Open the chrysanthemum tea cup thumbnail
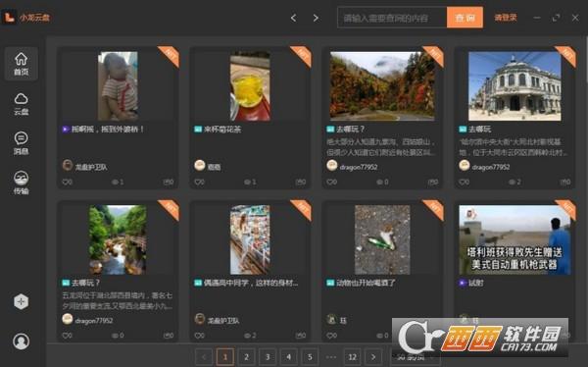 pos(250,86)
